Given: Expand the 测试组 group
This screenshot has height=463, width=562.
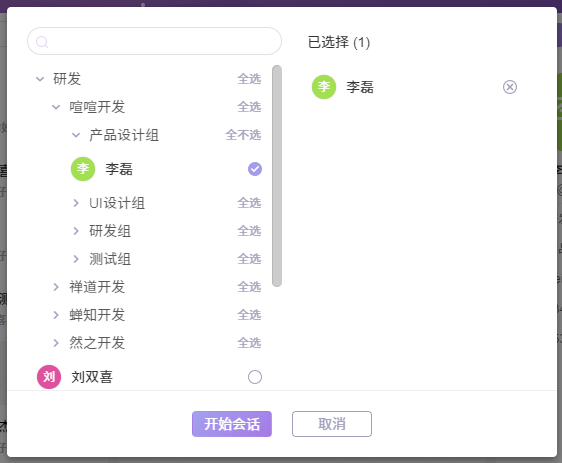Looking at the screenshot, I should coord(76,259).
